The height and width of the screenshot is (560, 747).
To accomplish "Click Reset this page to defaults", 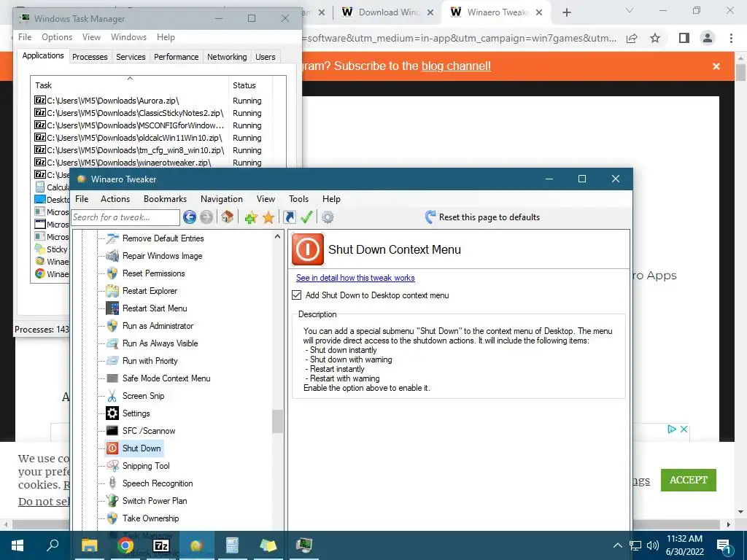I will [483, 217].
